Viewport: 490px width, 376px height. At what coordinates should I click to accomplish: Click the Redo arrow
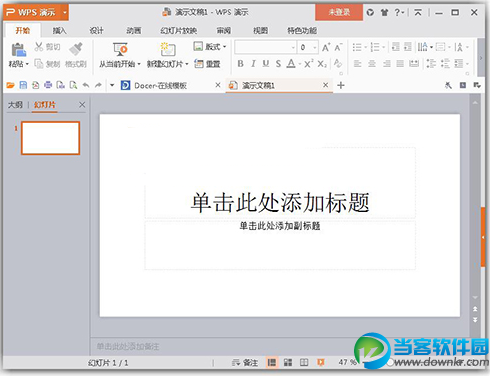(x=98, y=85)
